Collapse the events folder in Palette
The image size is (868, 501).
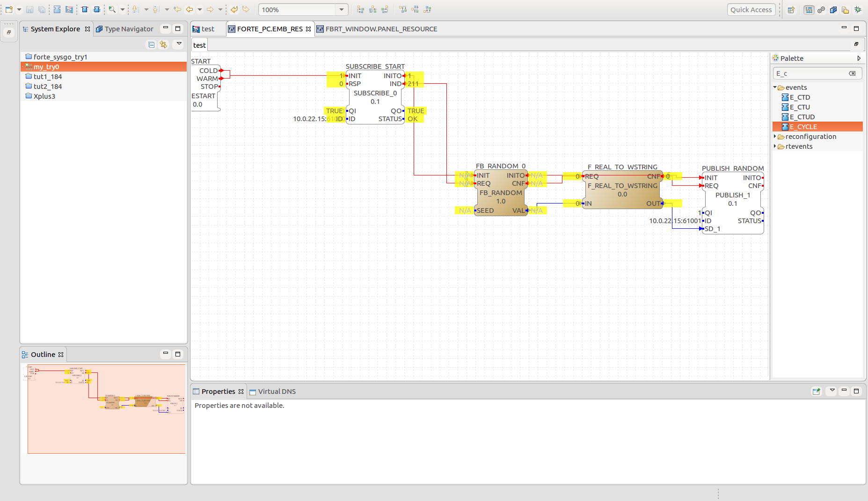pos(775,87)
